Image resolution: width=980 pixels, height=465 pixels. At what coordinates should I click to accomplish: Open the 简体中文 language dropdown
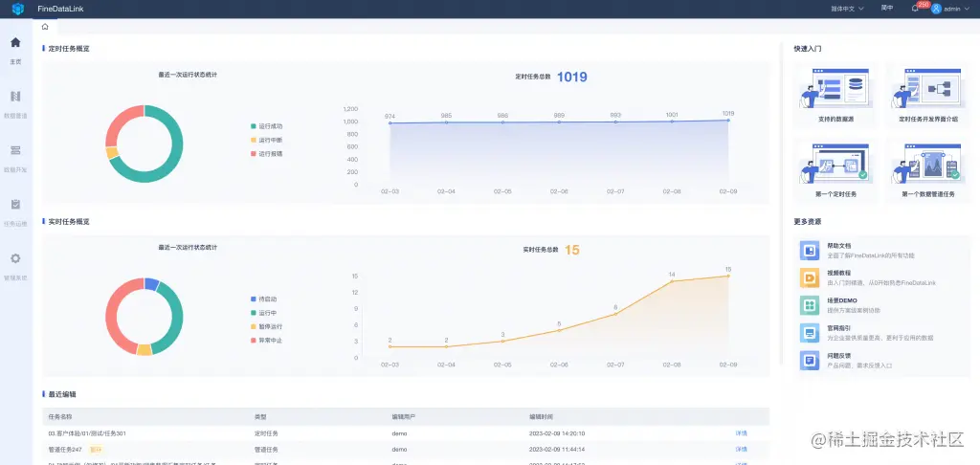coord(847,9)
